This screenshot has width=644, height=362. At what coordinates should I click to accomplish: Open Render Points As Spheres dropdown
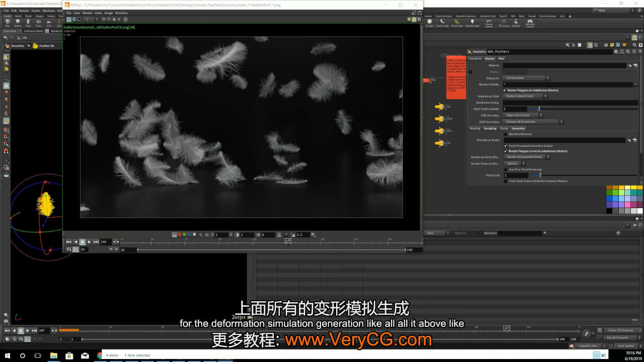point(515,163)
